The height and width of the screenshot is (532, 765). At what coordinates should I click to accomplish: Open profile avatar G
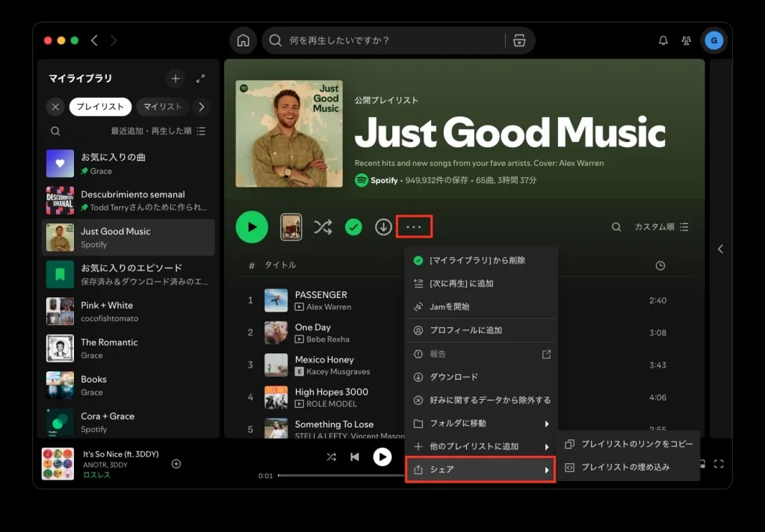click(x=713, y=40)
